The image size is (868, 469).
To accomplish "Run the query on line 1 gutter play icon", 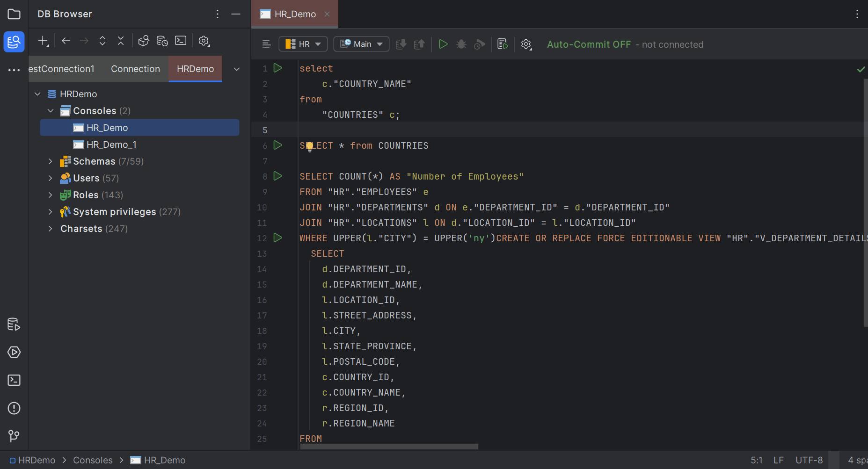I will click(277, 68).
